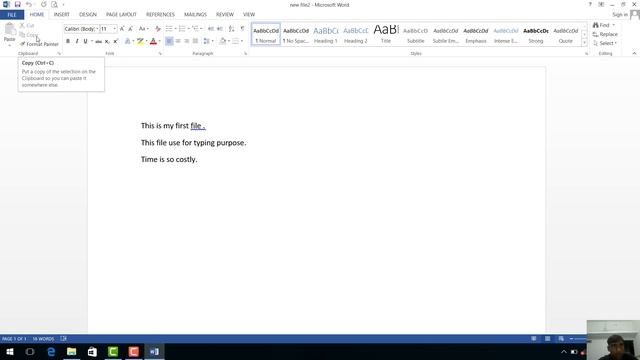Image resolution: width=640 pixels, height=360 pixels.
Task: Click the word count in status bar
Action: (43, 339)
